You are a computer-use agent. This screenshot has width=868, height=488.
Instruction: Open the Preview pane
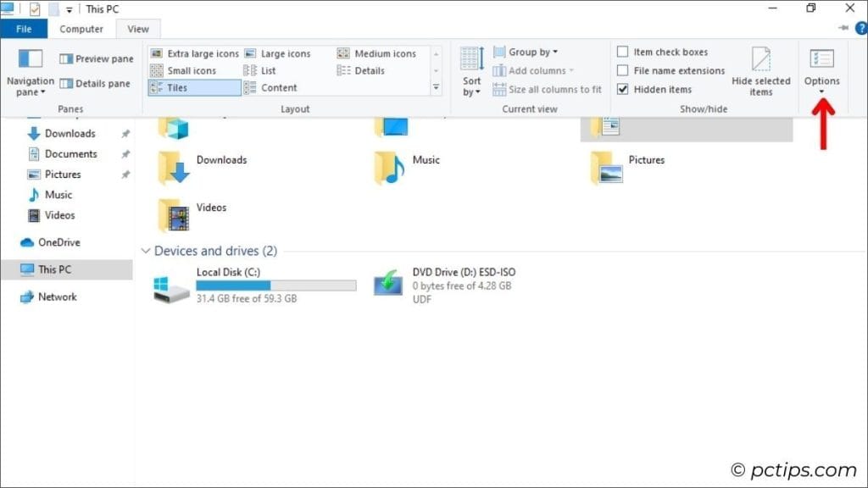tap(96, 58)
